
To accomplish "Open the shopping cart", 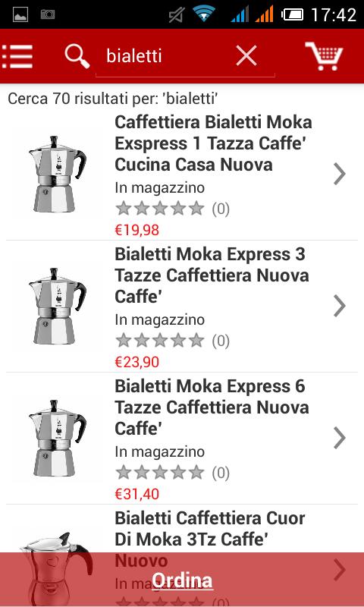I will [x=324, y=56].
